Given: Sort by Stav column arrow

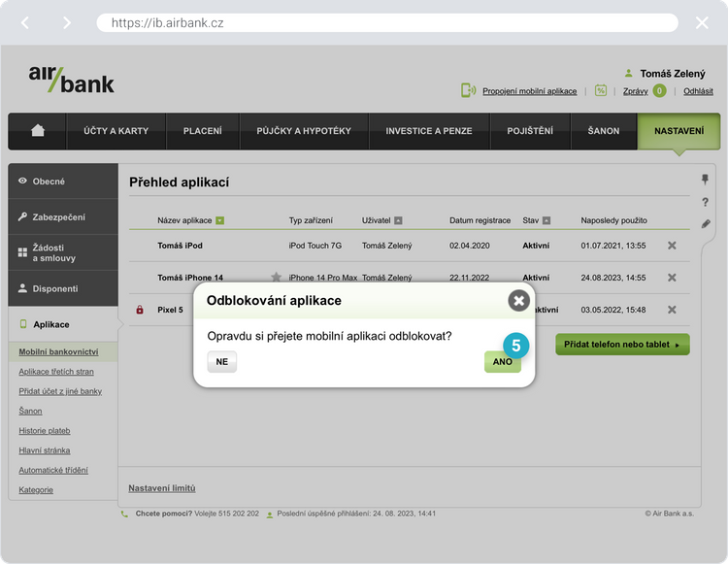Looking at the screenshot, I should (546, 220).
